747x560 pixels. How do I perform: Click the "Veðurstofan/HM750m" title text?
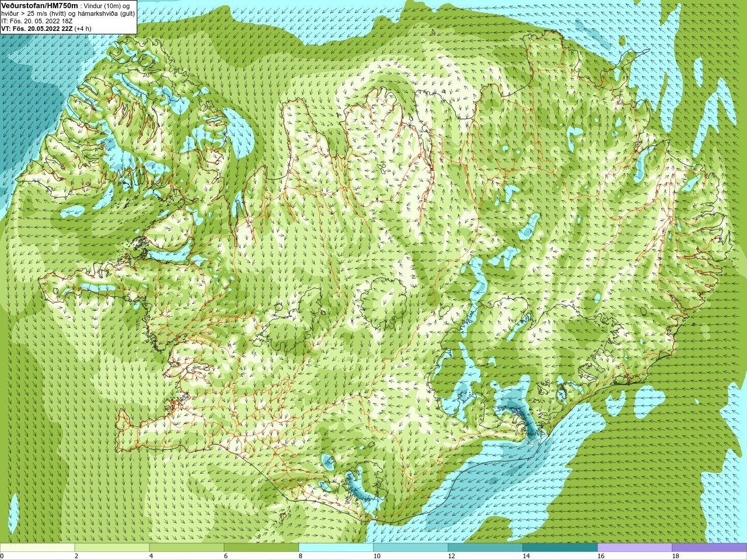click(39, 5)
